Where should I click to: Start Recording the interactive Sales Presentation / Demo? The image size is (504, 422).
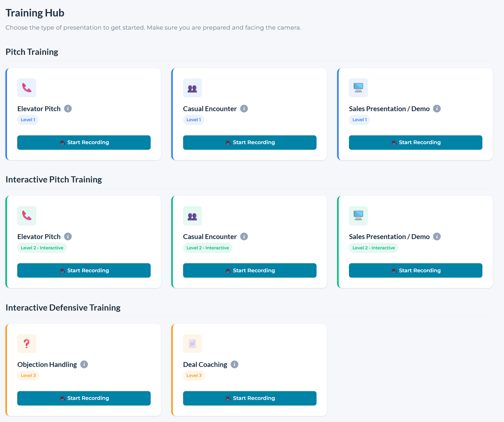click(416, 270)
